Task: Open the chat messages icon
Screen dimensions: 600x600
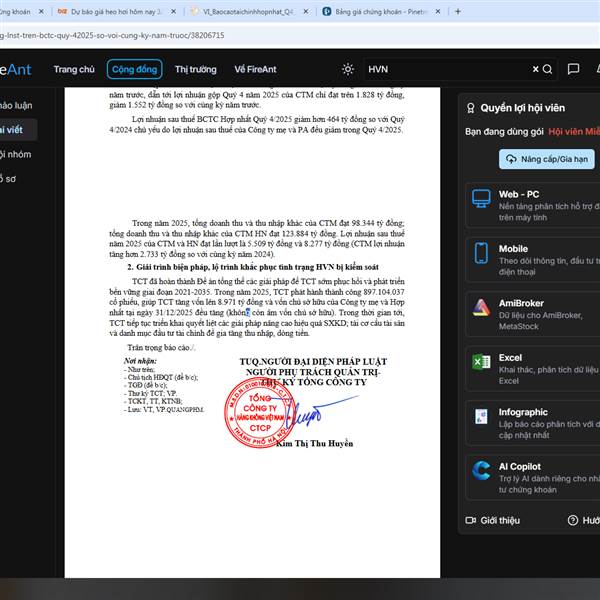Action: (573, 69)
